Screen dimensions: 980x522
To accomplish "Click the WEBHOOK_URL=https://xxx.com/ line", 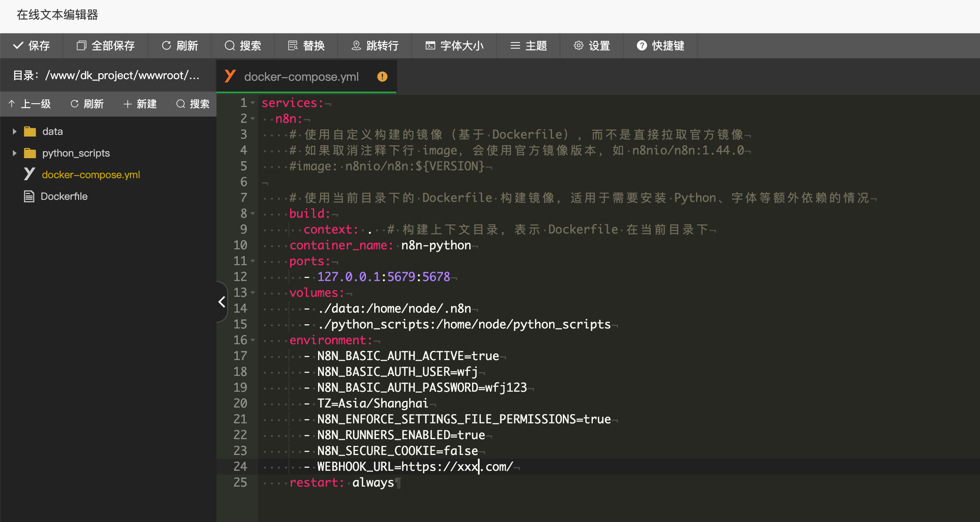I will click(x=415, y=467).
